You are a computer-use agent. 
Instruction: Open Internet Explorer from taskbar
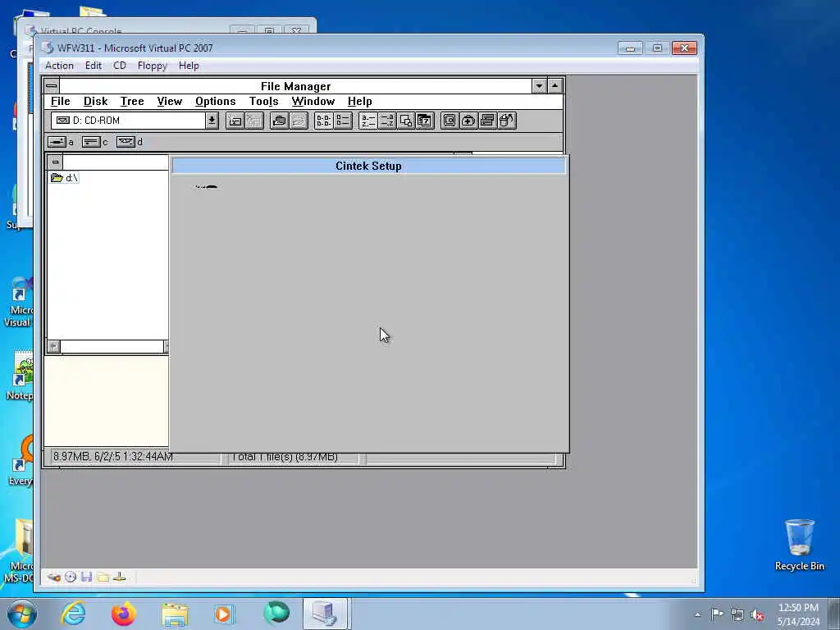73,614
